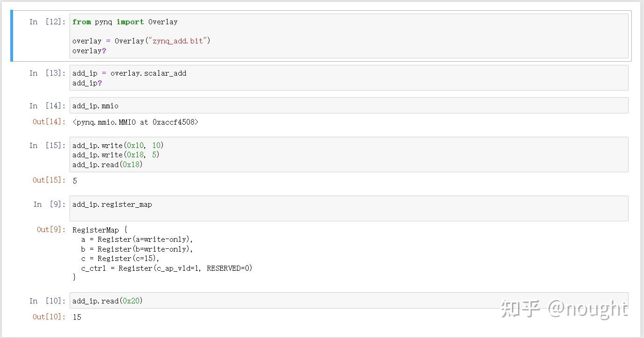Screen dimensions: 644x338
Task: Click the add_ip.mmio input cell
Action: point(349,106)
